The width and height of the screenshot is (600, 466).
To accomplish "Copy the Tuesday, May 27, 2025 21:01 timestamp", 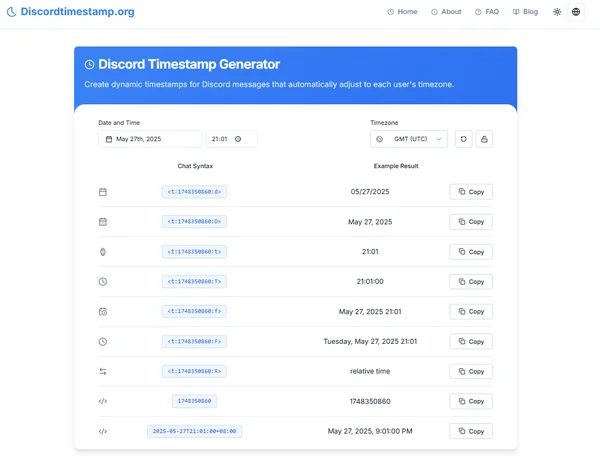I will point(471,341).
